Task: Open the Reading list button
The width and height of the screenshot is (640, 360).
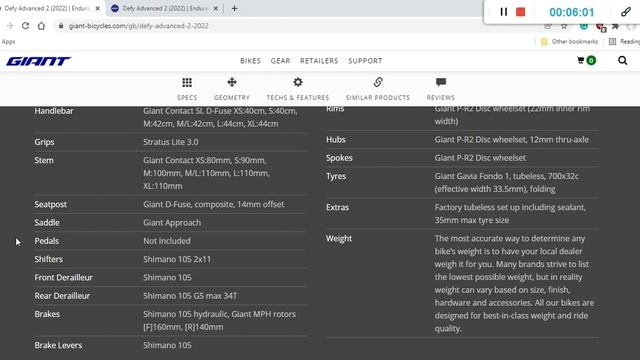Action: (x=624, y=41)
